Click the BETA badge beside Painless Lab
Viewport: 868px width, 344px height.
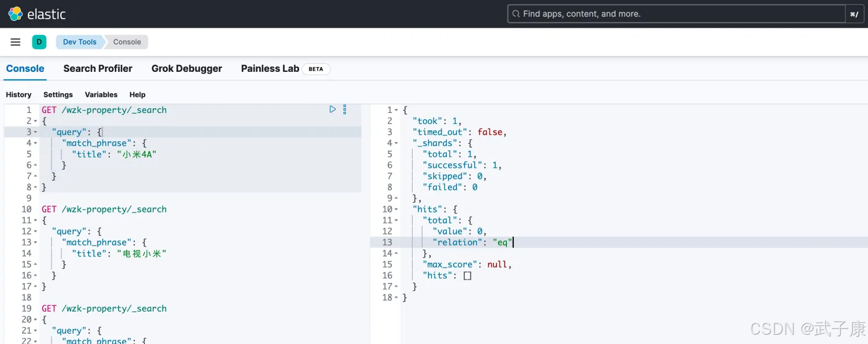(x=316, y=69)
